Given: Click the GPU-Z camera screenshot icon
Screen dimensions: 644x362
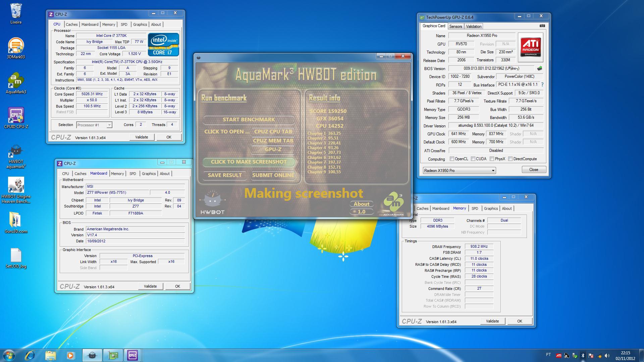Looking at the screenshot, I should pos(542,26).
